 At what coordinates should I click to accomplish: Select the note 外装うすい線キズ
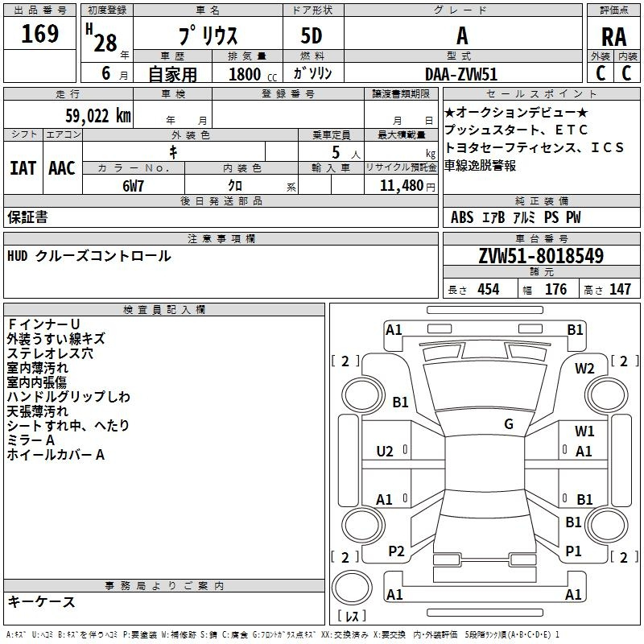coord(56,339)
